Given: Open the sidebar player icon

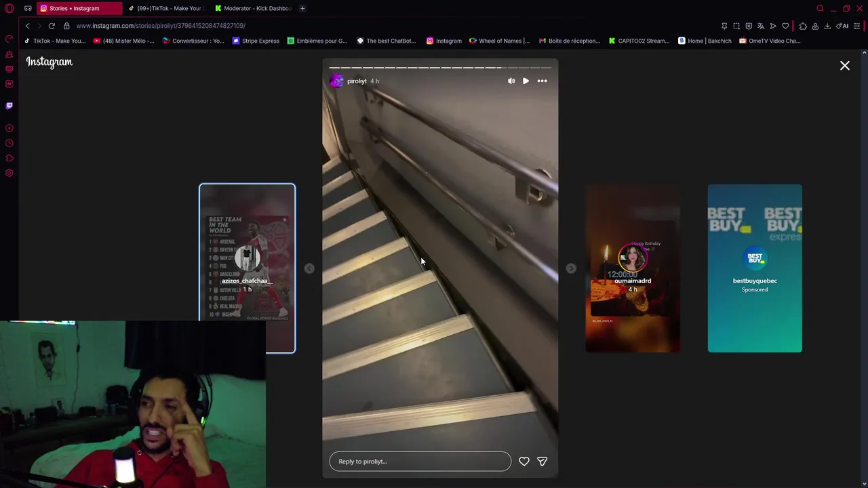Looking at the screenshot, I should (9, 128).
